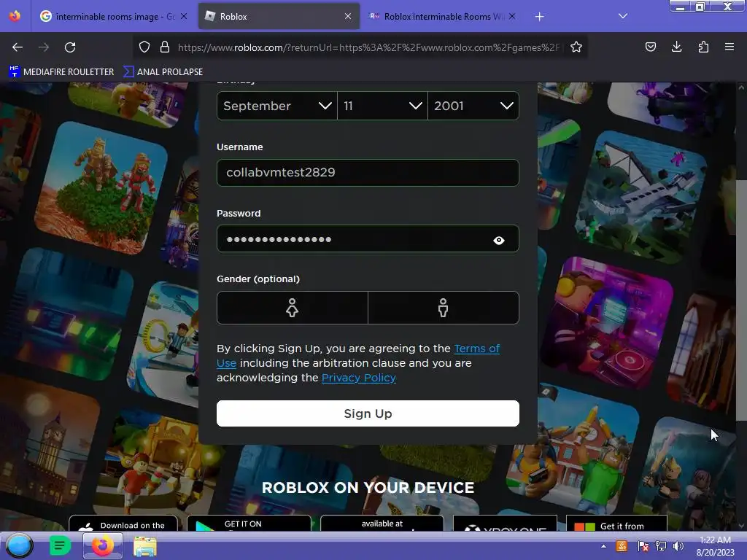Click the Action Center flag tray icon

click(x=643, y=546)
